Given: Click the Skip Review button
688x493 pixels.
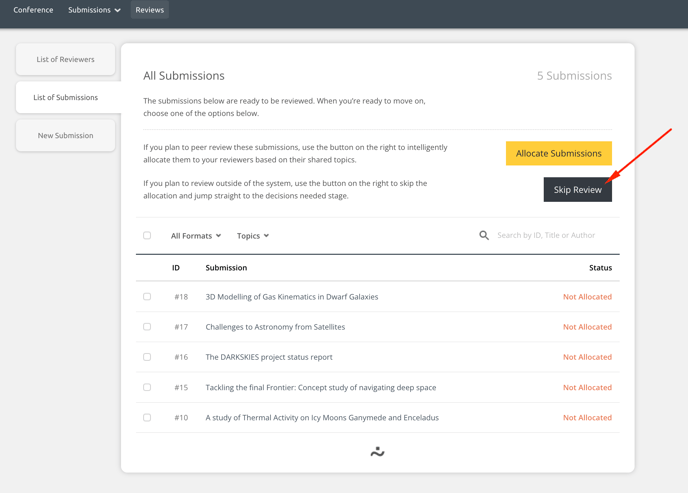Looking at the screenshot, I should (x=577, y=189).
